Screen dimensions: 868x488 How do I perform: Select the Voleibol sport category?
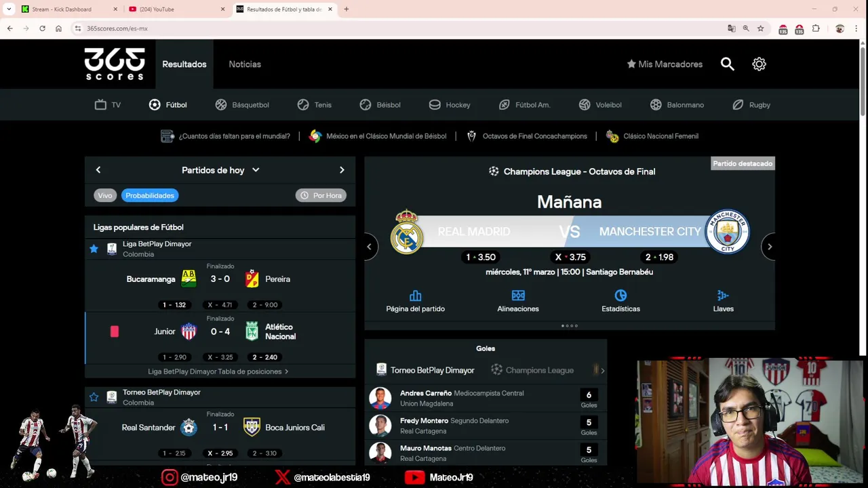(x=600, y=105)
